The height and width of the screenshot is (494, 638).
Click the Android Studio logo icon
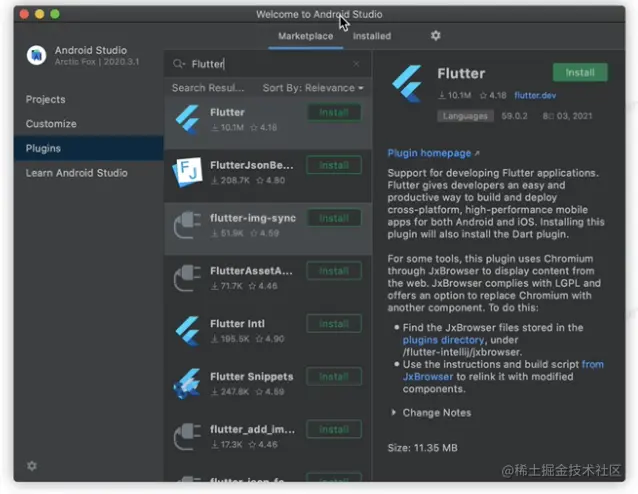[36, 55]
